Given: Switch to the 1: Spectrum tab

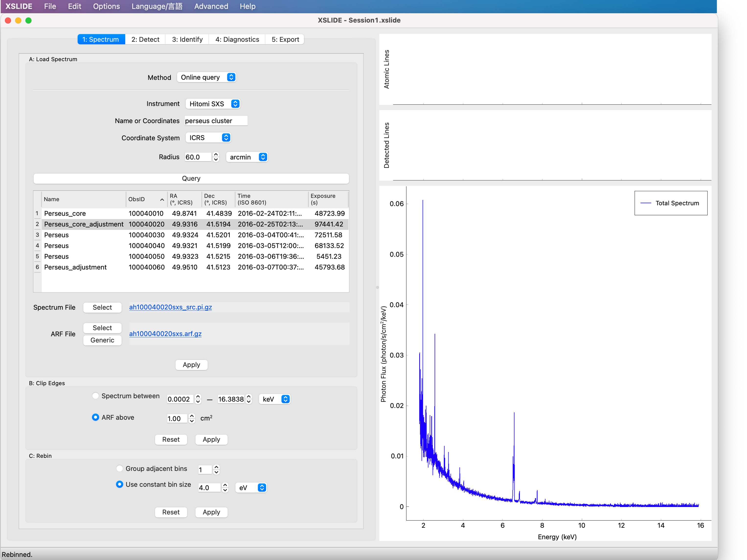Looking at the screenshot, I should (x=101, y=40).
